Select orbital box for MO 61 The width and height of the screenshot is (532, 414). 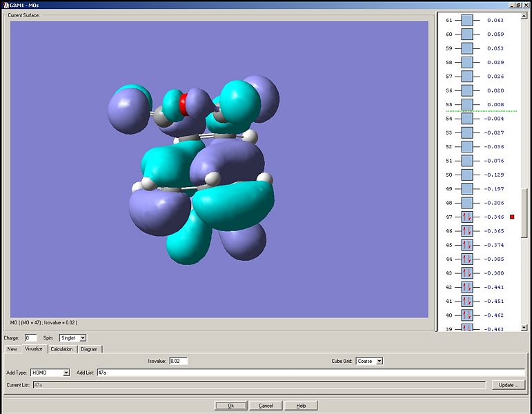(x=467, y=20)
